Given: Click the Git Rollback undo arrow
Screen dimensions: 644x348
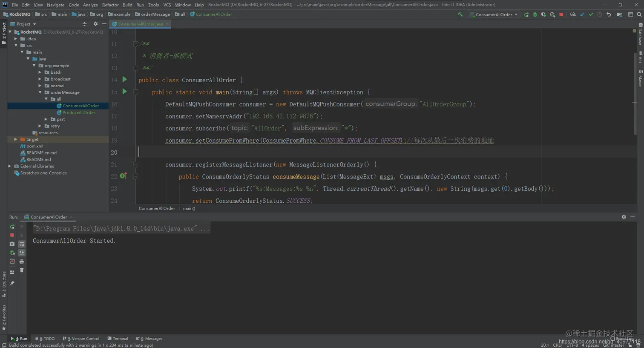Looking at the screenshot, I should tap(609, 14).
